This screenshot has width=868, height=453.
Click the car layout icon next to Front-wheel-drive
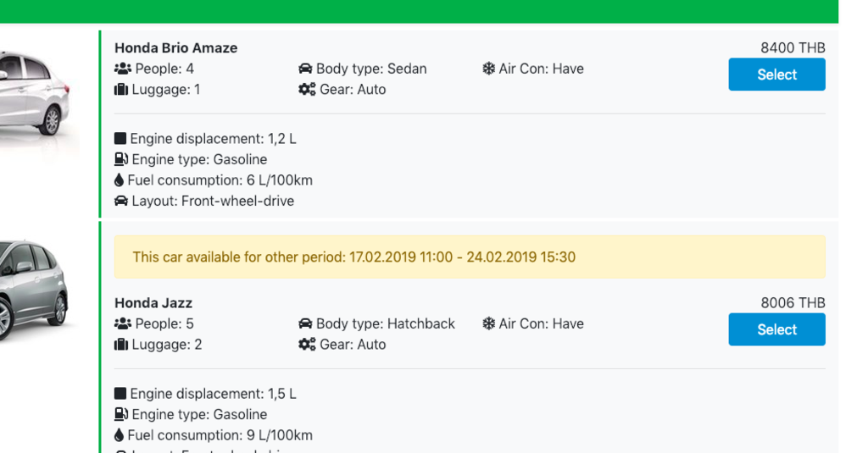click(x=120, y=201)
